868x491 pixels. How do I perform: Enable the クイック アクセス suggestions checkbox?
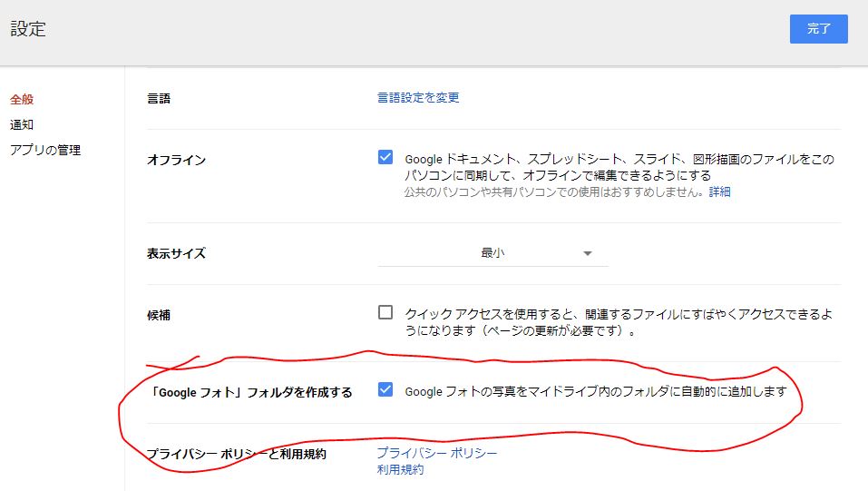tap(385, 312)
